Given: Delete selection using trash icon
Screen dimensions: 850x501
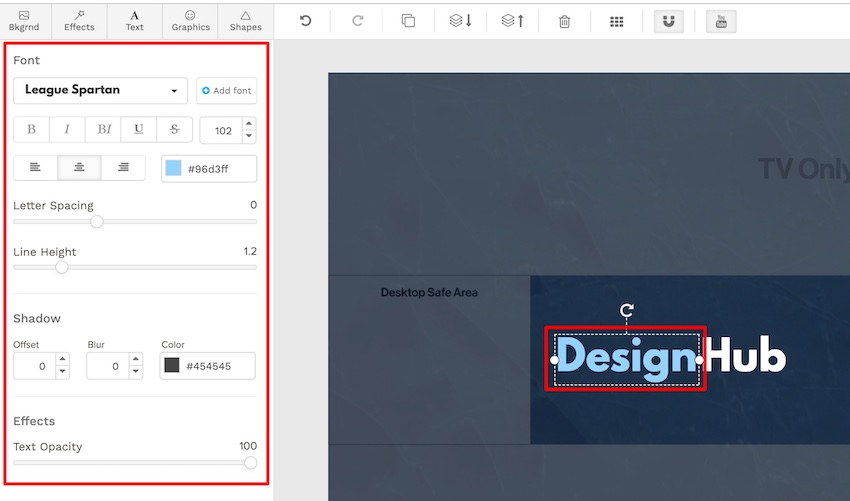Looking at the screenshot, I should click(564, 22).
